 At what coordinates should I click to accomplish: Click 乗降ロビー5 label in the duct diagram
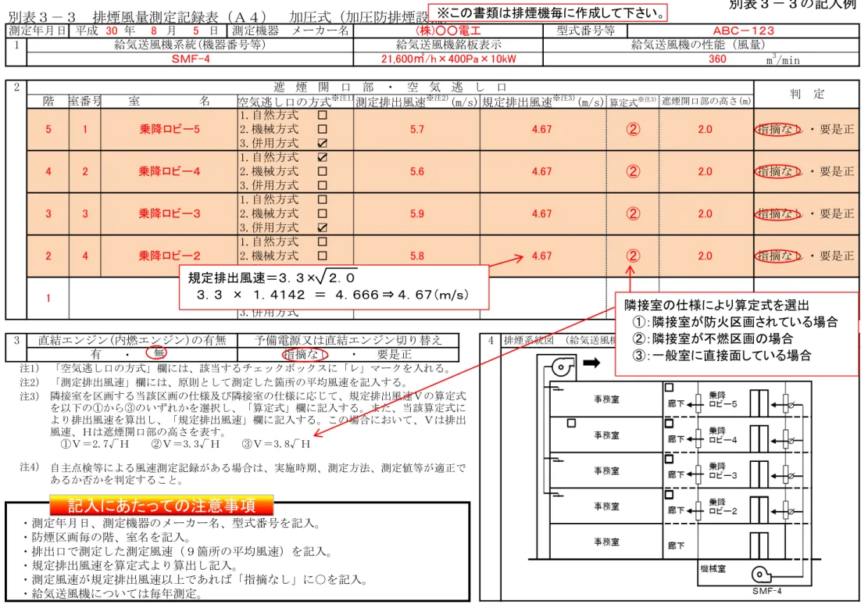tap(723, 399)
